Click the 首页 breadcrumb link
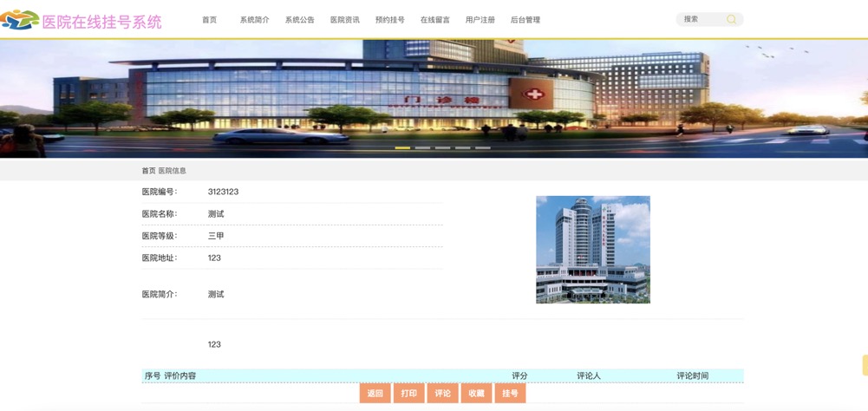 [x=148, y=171]
